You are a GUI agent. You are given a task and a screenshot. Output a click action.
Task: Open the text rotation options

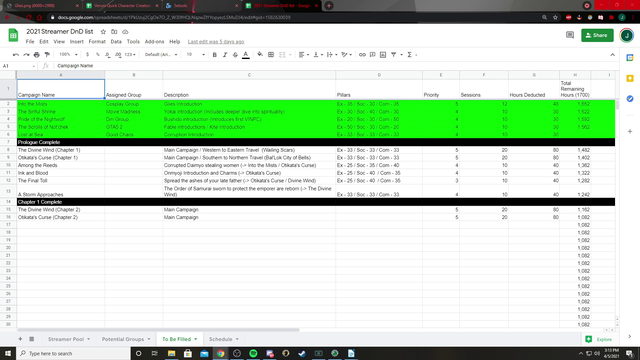346,55
